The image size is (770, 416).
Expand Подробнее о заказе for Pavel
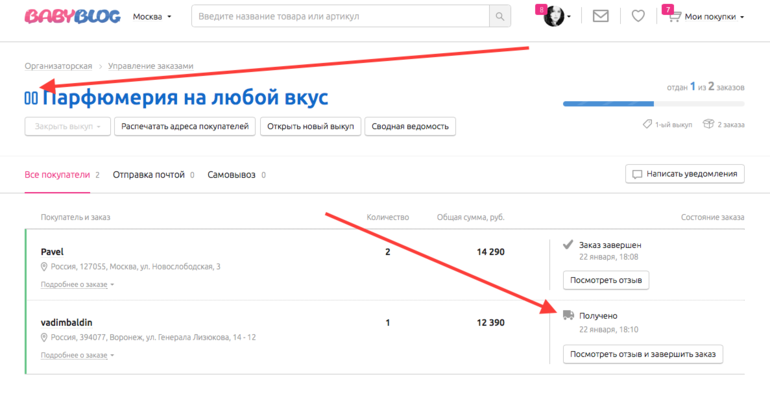click(x=77, y=285)
